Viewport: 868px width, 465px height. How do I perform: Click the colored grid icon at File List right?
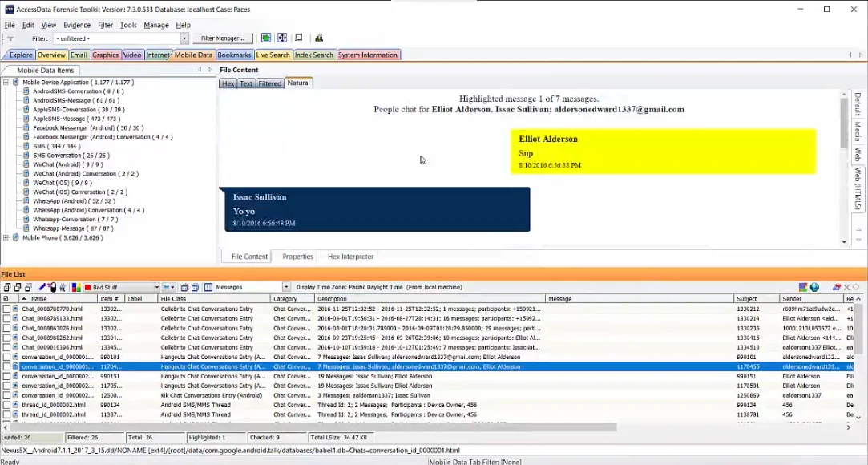tap(803, 287)
